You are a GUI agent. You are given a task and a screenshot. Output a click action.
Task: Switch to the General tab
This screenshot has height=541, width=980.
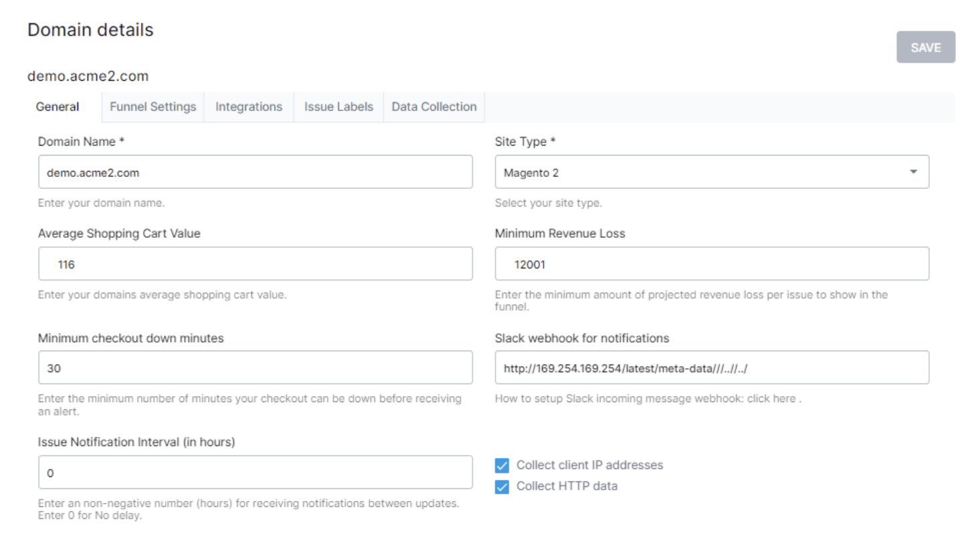pyautogui.click(x=57, y=107)
